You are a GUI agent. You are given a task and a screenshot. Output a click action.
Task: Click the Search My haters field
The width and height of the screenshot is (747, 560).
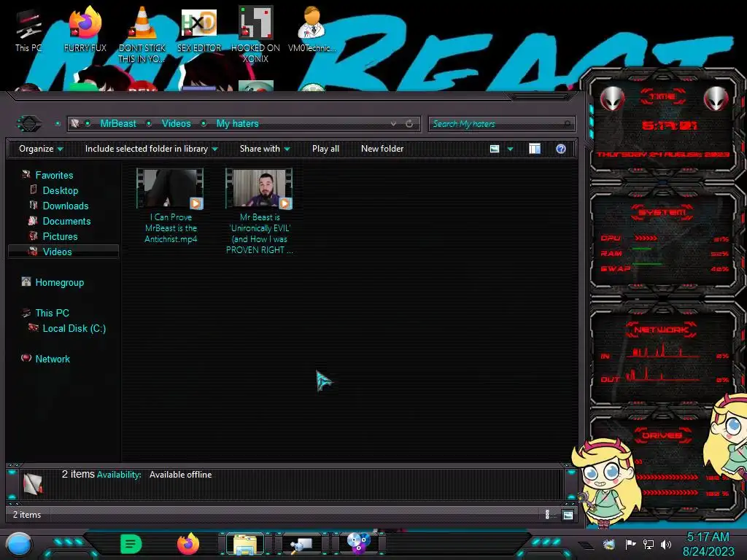click(501, 124)
